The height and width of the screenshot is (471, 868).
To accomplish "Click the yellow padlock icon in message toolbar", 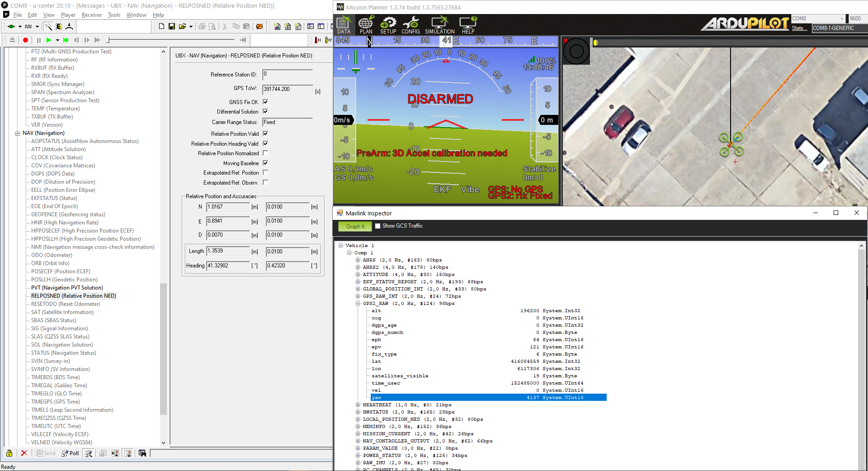I will [x=9, y=453].
